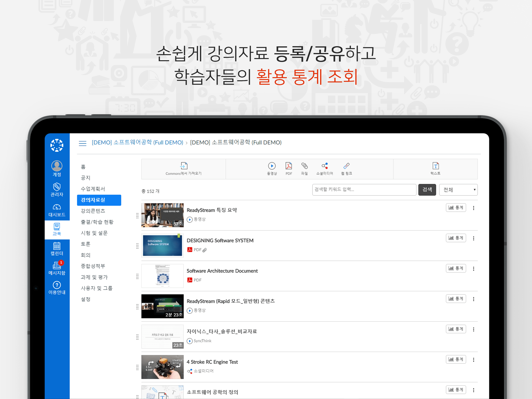This screenshot has height=399, width=532.
Task: Open 회의 conferences menu item
Action: point(85,255)
